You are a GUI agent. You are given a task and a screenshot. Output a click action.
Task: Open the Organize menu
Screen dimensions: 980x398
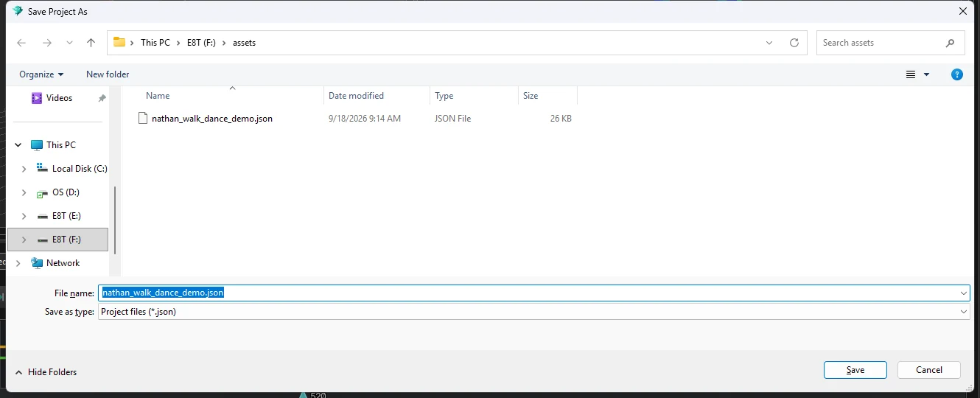(x=41, y=74)
